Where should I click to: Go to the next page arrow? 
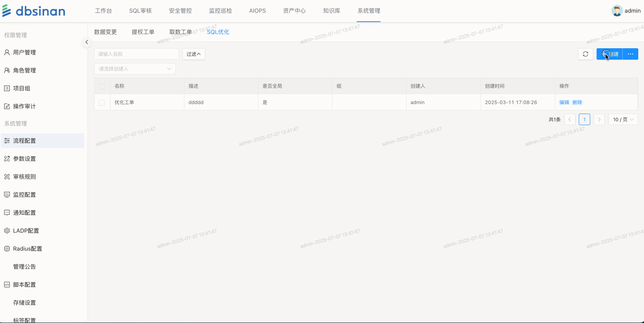click(599, 119)
